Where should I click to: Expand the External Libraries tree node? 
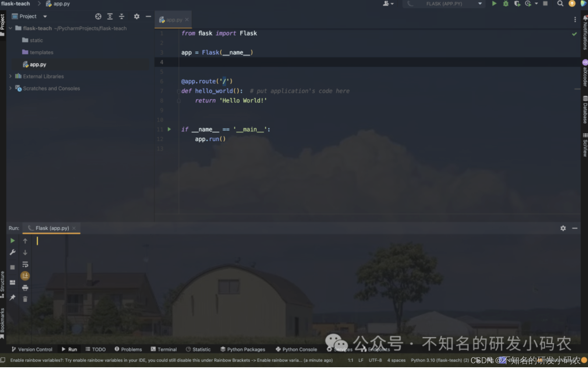pyautogui.click(x=10, y=76)
